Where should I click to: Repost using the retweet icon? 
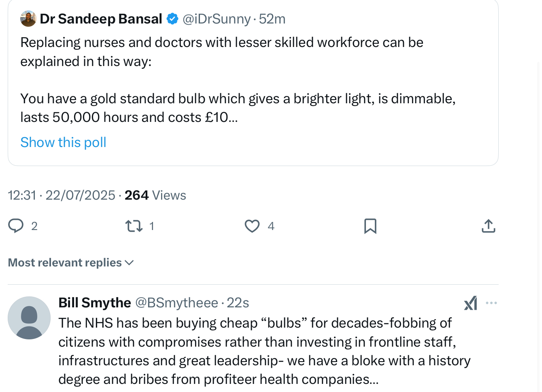pos(134,226)
